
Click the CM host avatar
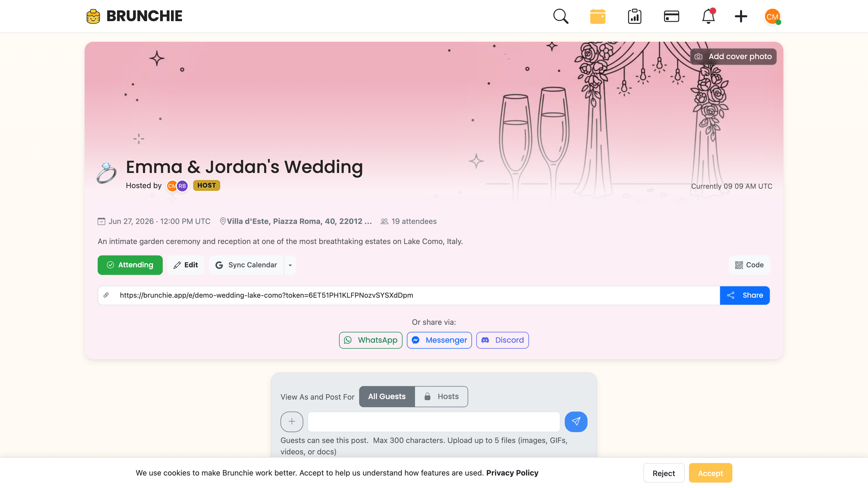point(171,185)
